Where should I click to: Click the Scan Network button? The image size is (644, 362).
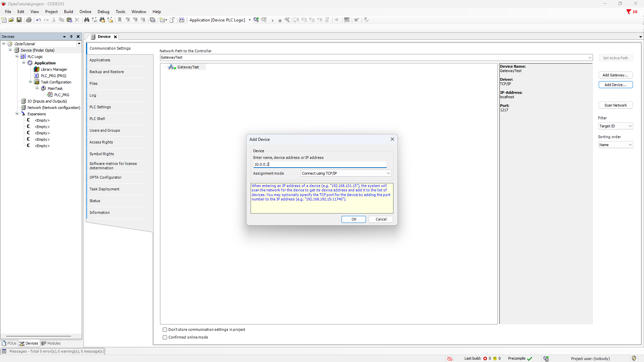click(x=615, y=105)
